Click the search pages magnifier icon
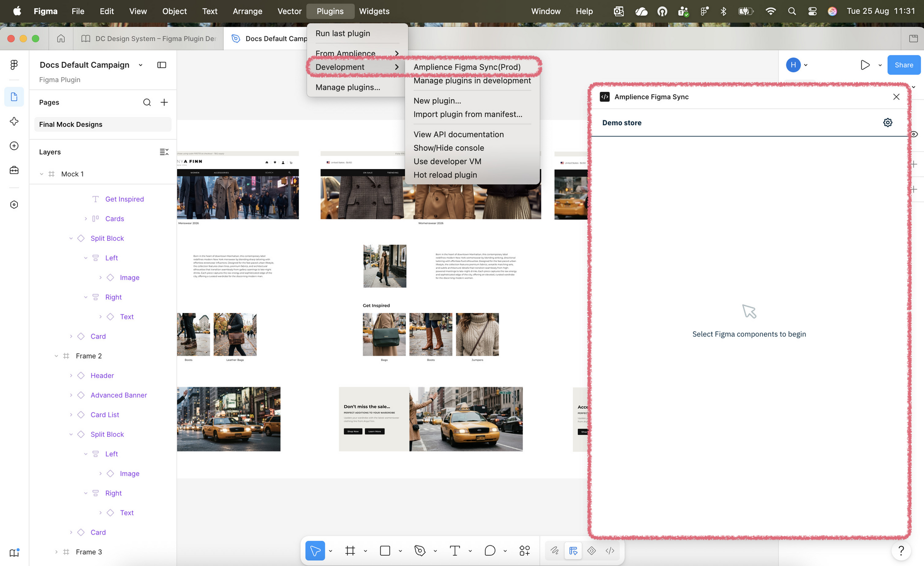Screen dimensions: 924x566 coord(147,102)
